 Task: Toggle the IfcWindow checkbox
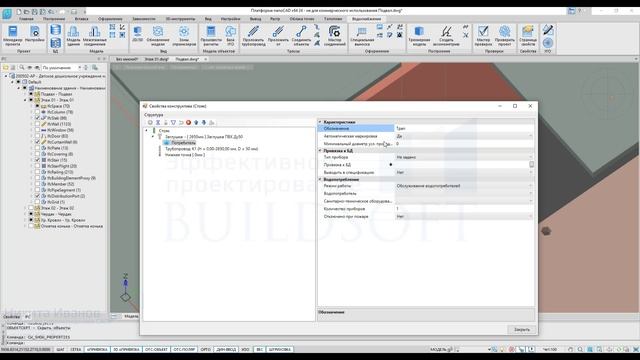click(38, 130)
